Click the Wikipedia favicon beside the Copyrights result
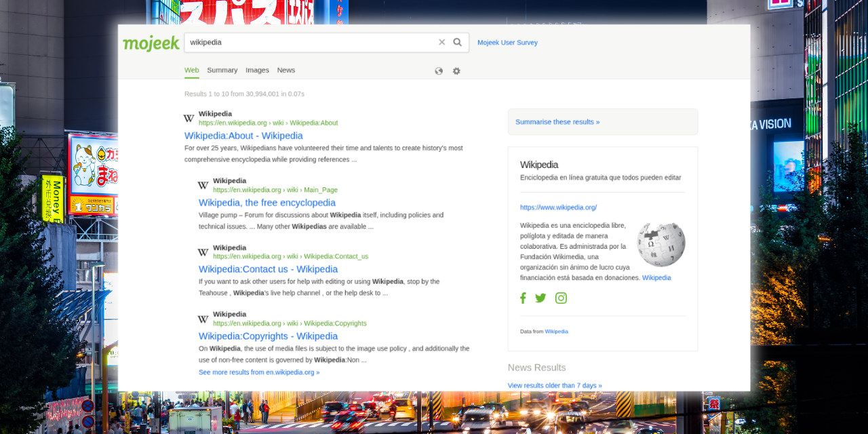Viewport: 868px width, 434px height. click(x=203, y=319)
